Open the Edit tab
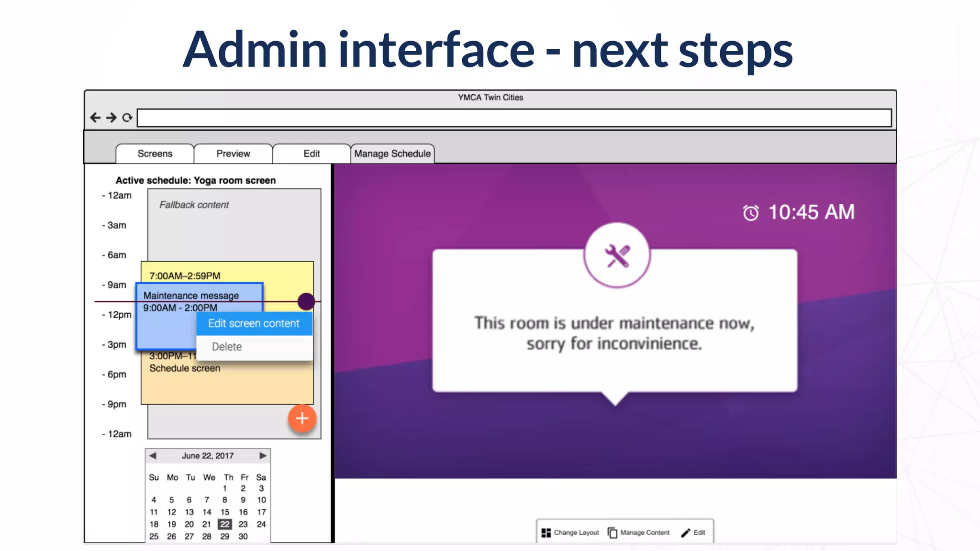Image resolution: width=980 pixels, height=551 pixels. (312, 154)
